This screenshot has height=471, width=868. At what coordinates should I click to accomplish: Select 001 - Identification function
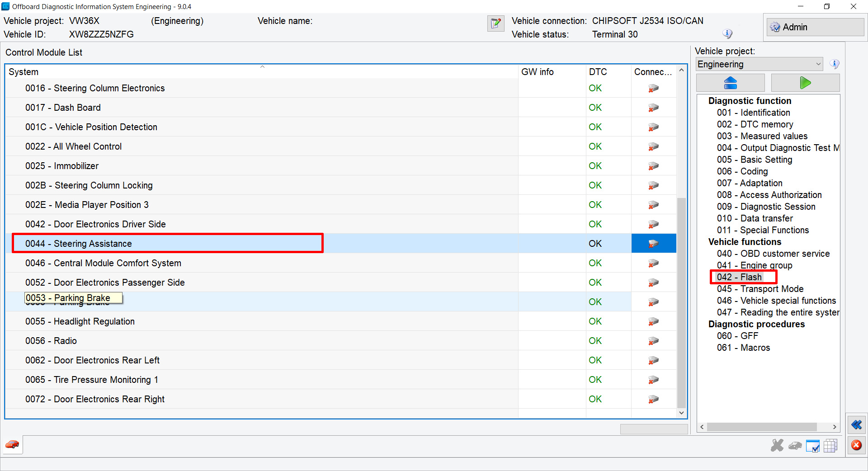pos(753,113)
